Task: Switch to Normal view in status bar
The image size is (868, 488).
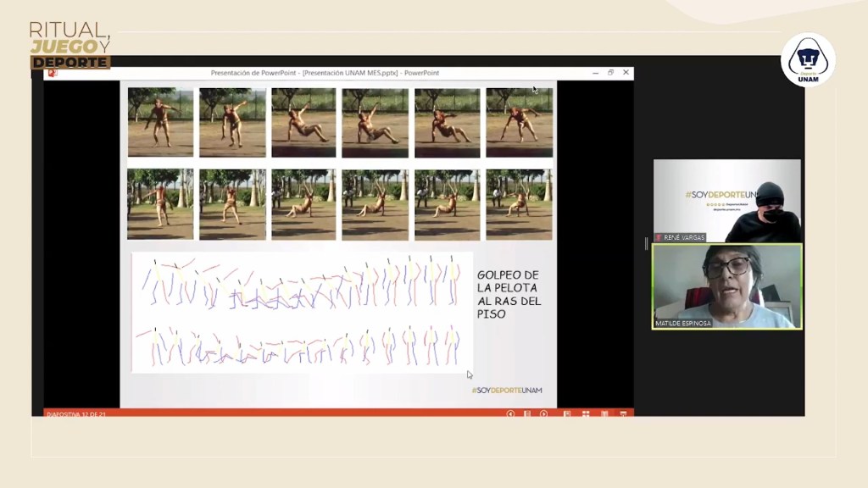Action: [566, 413]
